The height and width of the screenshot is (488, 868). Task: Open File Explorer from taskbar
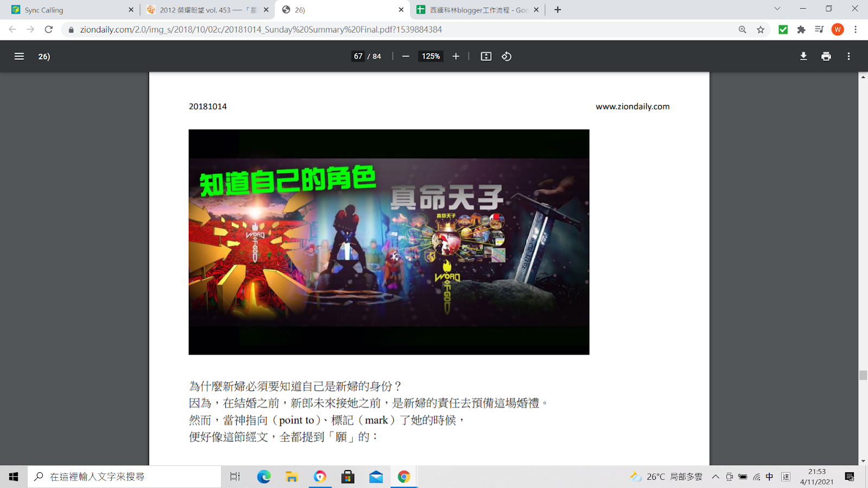[x=292, y=477]
